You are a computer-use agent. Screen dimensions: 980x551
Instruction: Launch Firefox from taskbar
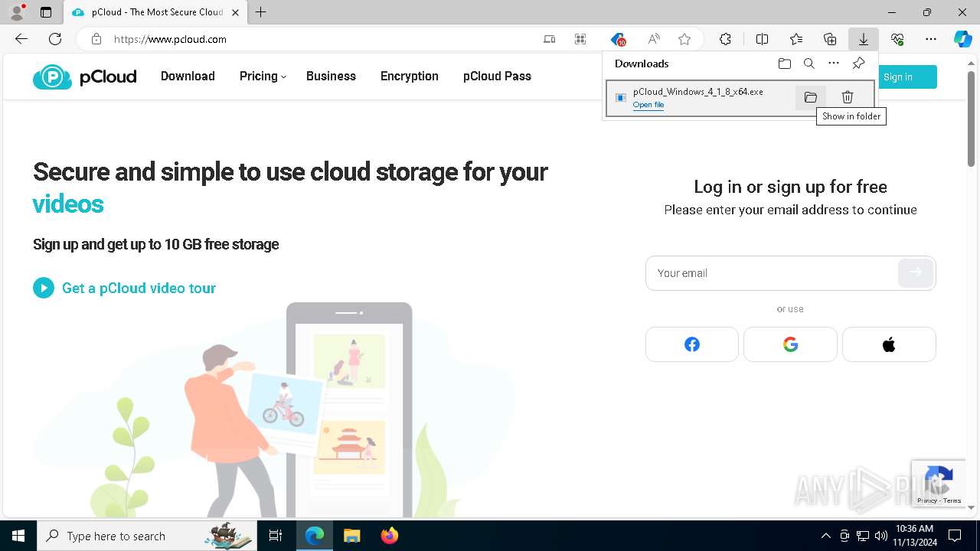click(389, 536)
